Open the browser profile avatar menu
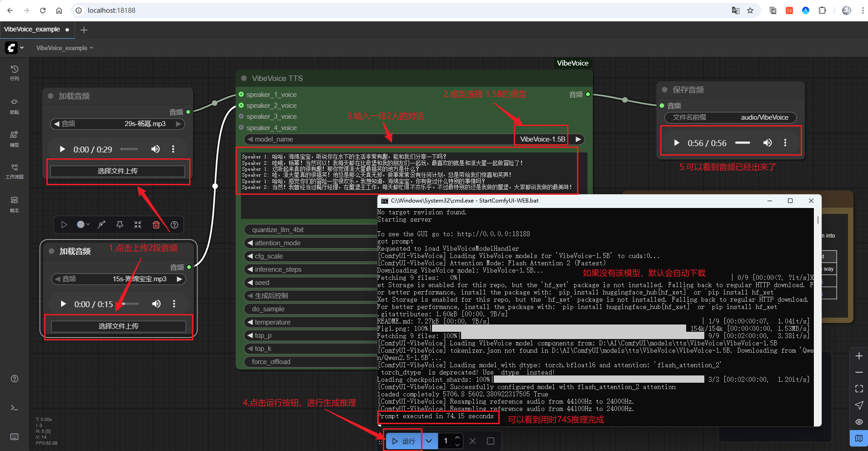 coord(847,10)
